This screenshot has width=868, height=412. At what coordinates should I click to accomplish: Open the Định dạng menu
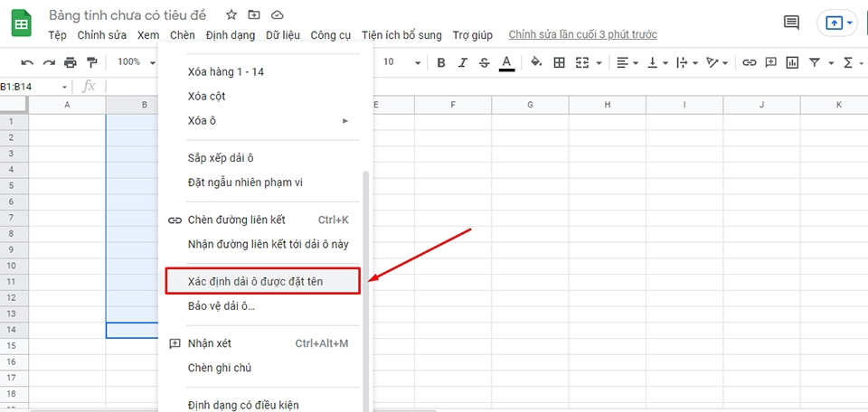tap(231, 35)
